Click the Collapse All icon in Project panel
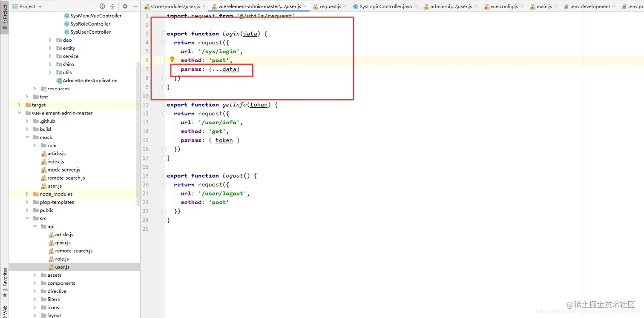Screen dimensions: 644x318 112,6
